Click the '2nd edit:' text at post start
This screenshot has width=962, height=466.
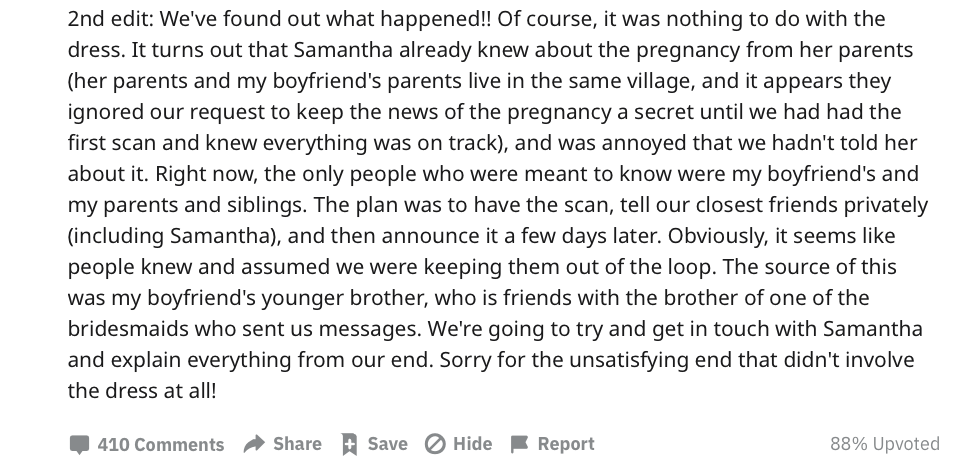[x=110, y=19]
